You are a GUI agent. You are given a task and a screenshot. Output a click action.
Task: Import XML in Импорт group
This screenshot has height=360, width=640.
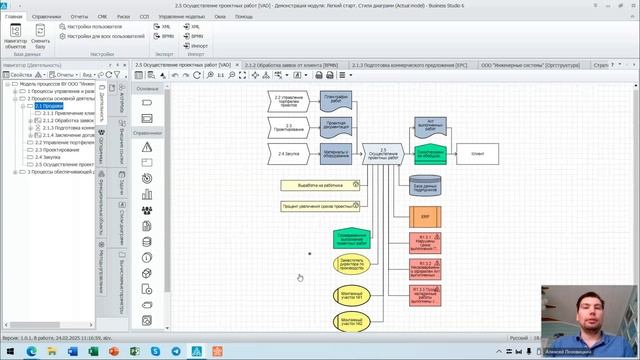191,27
